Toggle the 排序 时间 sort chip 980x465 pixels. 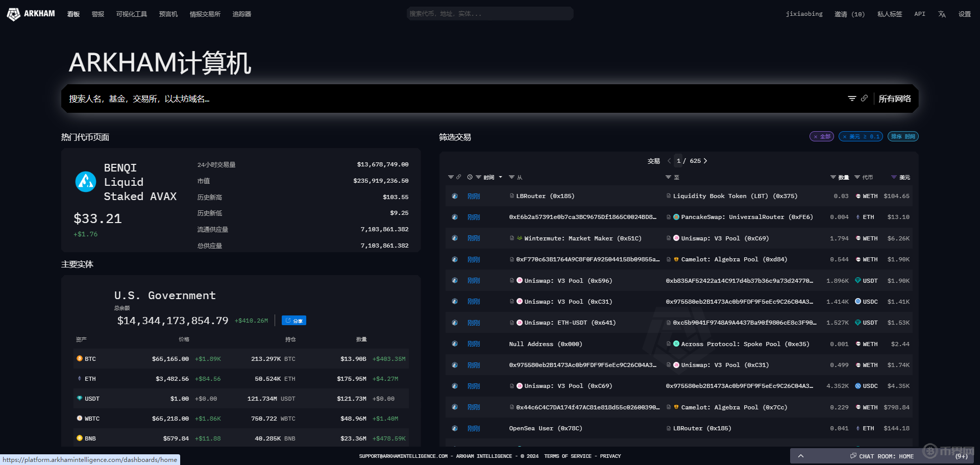[x=903, y=137]
